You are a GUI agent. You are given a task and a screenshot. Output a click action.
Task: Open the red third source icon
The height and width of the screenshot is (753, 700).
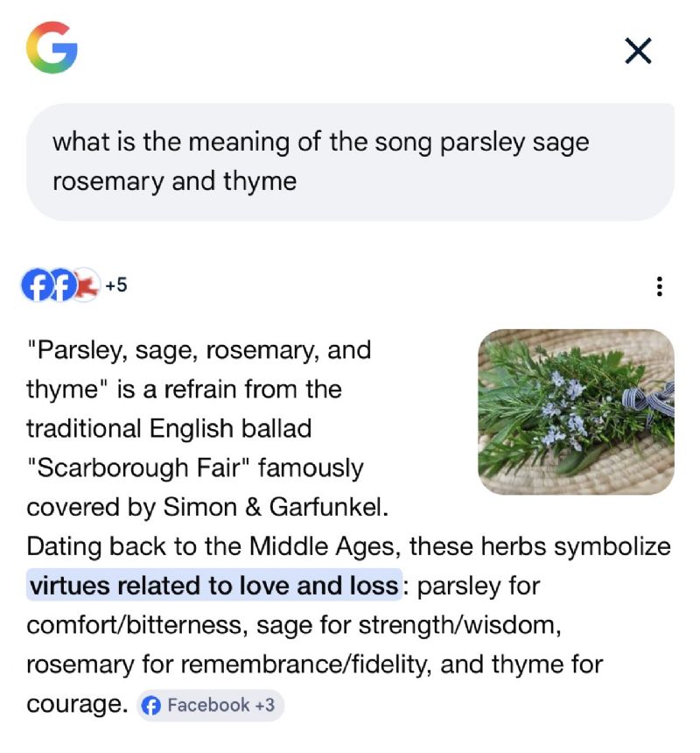click(84, 285)
